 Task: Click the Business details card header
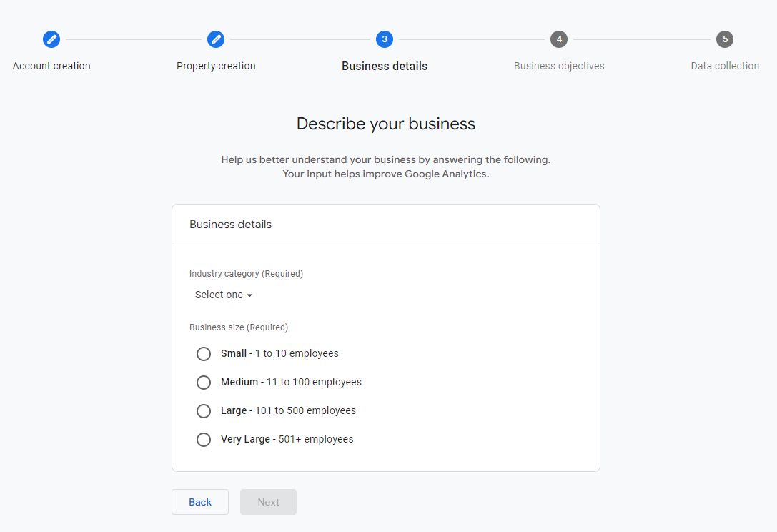click(230, 224)
